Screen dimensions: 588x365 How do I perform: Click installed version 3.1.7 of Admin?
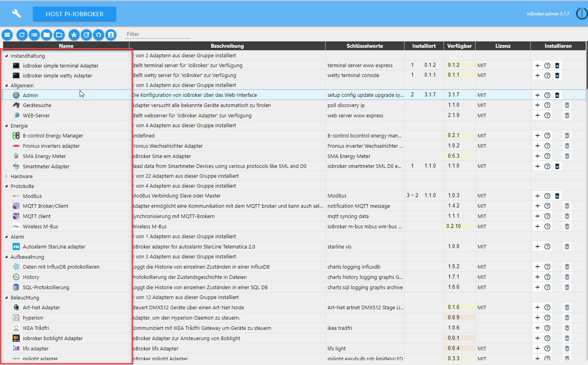(430, 95)
